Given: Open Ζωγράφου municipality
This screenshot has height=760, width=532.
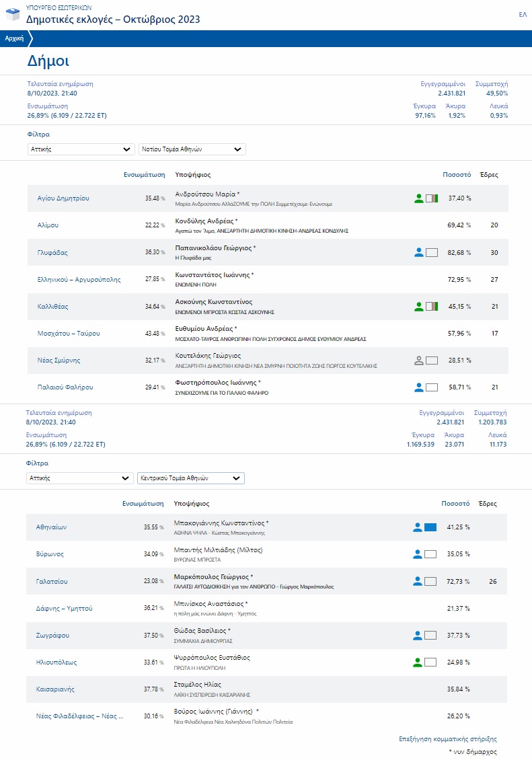Looking at the screenshot, I should (52, 635).
